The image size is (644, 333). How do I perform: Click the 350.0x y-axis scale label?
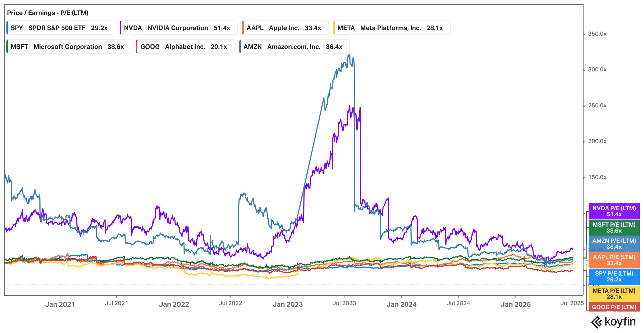[x=597, y=34]
